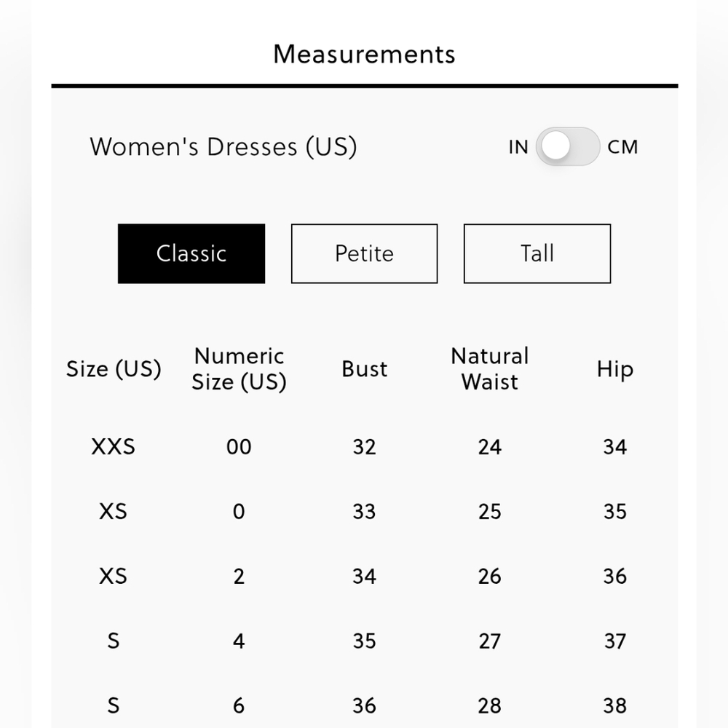This screenshot has width=728, height=728.
Task: Select the Numeric Size (US) column header
Action: pos(239,369)
